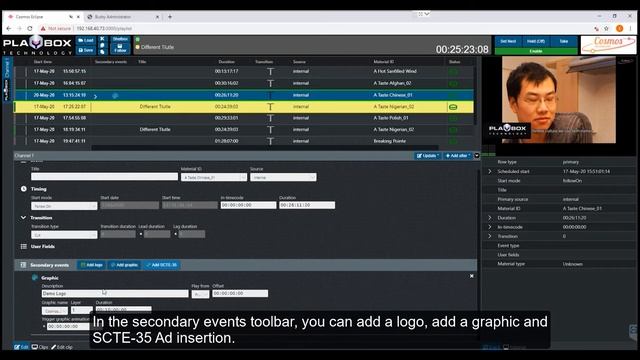Click the In timecode field
The image size is (640, 360).
click(248, 205)
